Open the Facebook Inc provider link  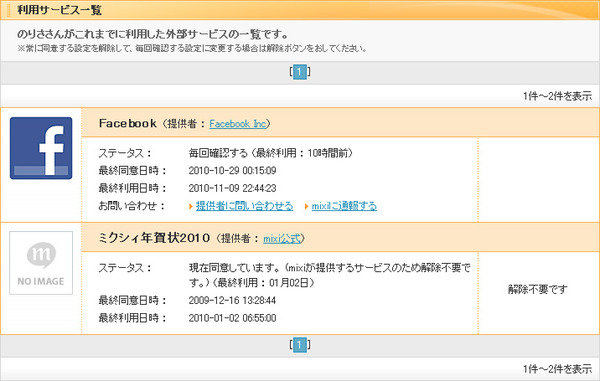point(238,124)
